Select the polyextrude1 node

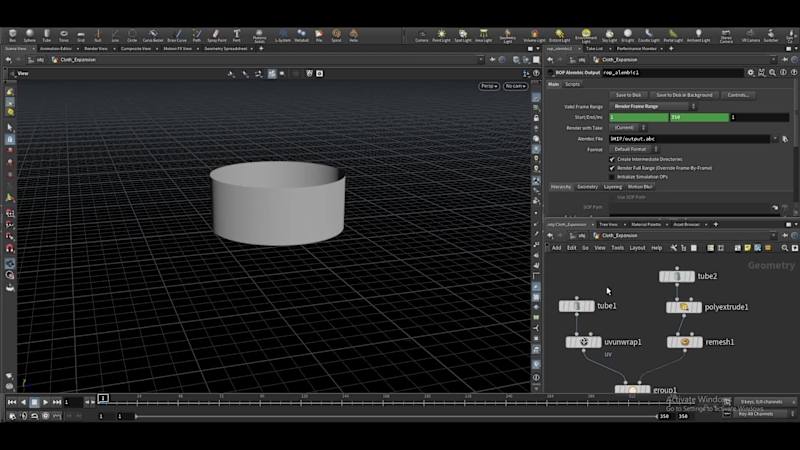click(x=684, y=307)
